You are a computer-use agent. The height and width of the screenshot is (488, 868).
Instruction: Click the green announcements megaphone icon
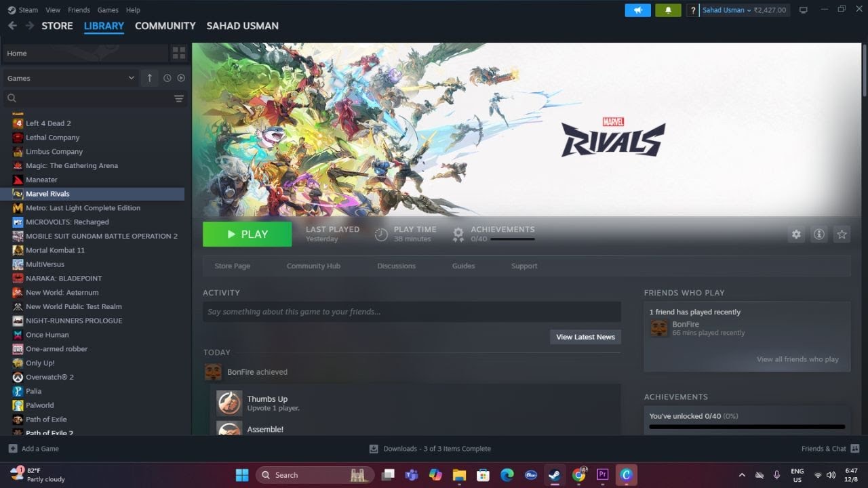click(637, 10)
